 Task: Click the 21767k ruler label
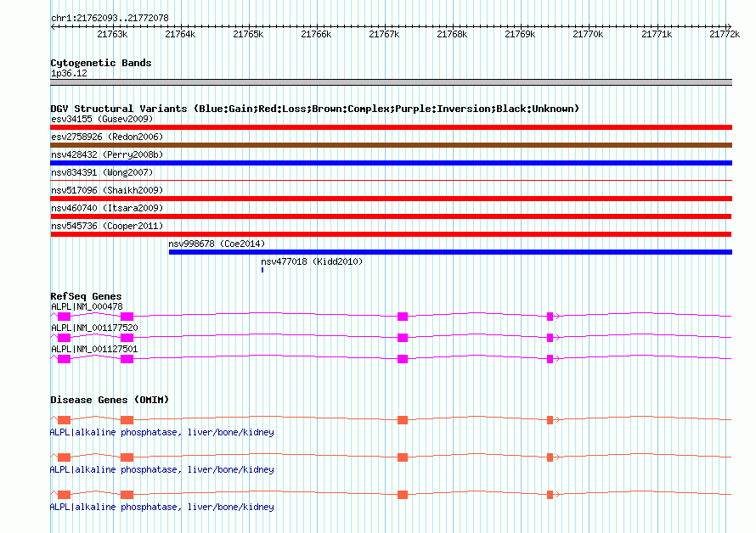pyautogui.click(x=384, y=34)
